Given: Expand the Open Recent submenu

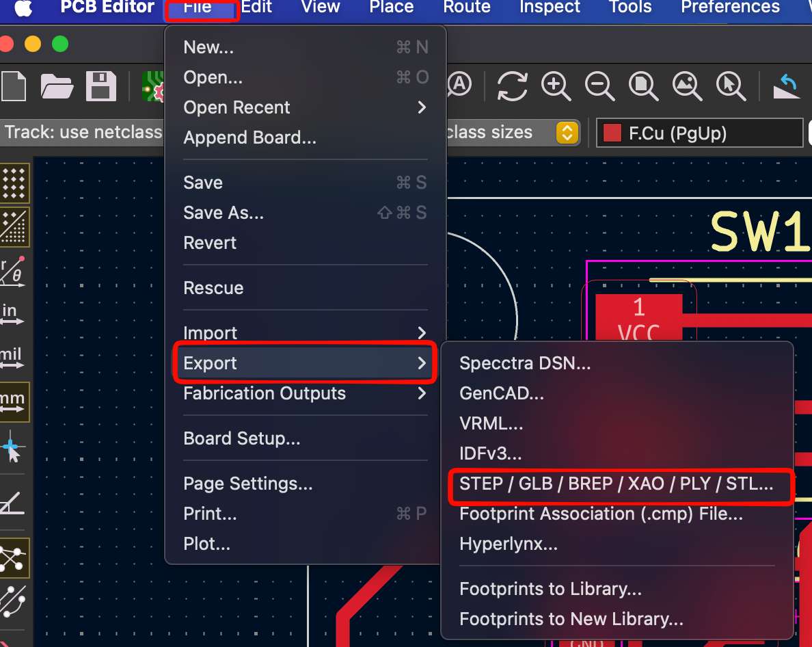Looking at the screenshot, I should (x=306, y=107).
